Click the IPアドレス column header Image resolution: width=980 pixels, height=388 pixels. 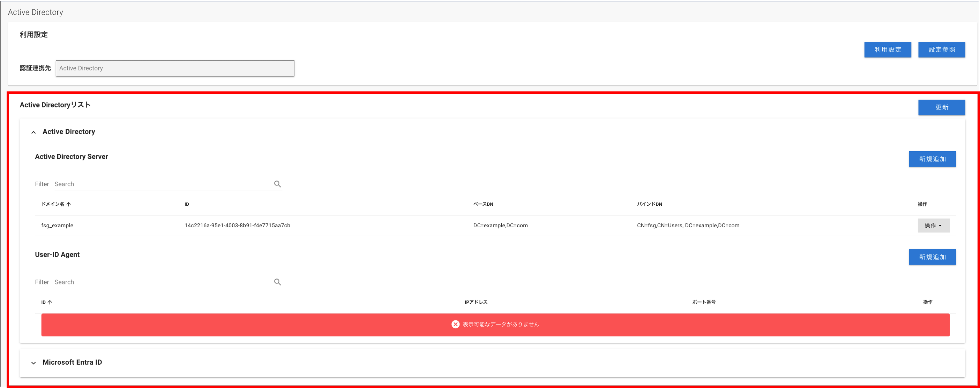(x=476, y=302)
